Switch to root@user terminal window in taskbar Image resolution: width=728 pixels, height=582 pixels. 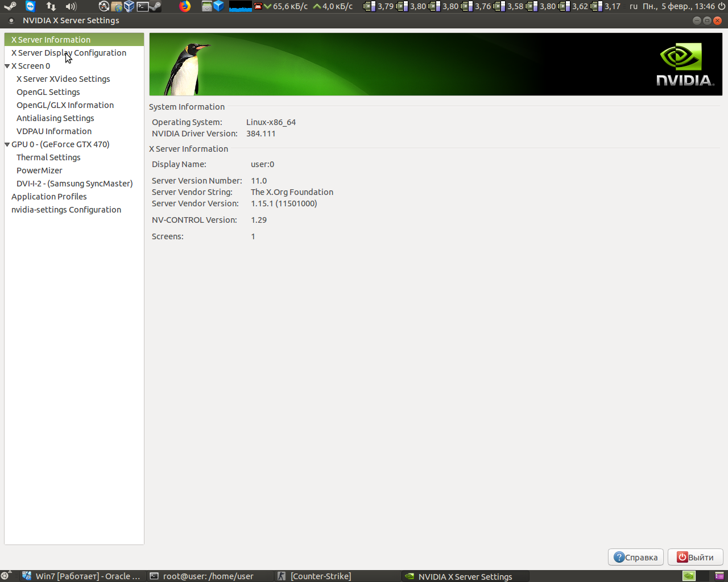click(209, 576)
